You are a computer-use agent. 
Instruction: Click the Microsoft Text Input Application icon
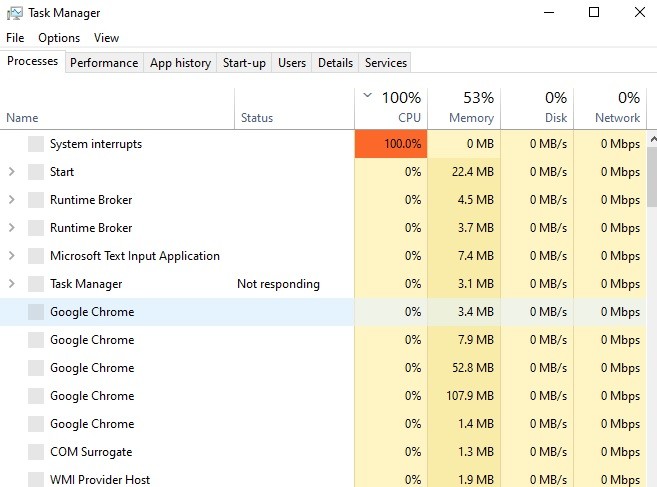[x=36, y=256]
